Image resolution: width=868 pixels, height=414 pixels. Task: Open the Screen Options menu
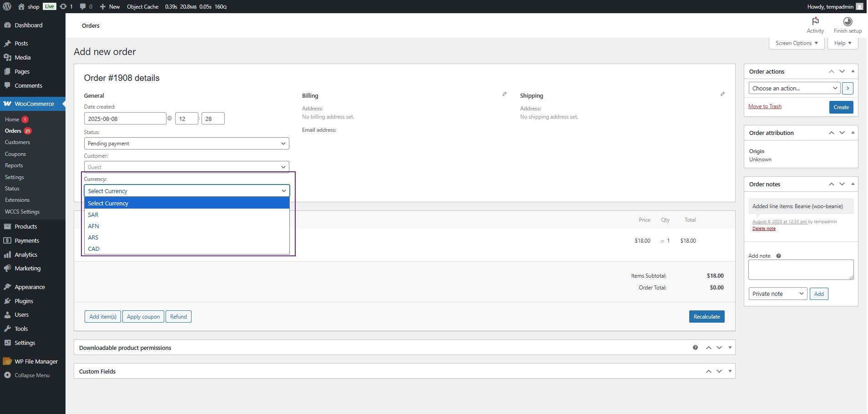(x=796, y=43)
